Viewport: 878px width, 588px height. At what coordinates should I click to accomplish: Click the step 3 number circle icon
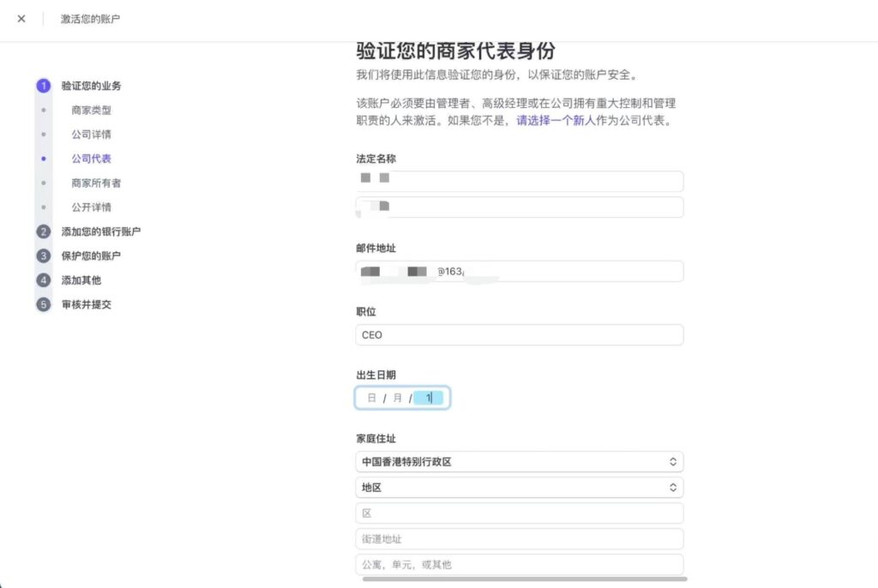44,255
